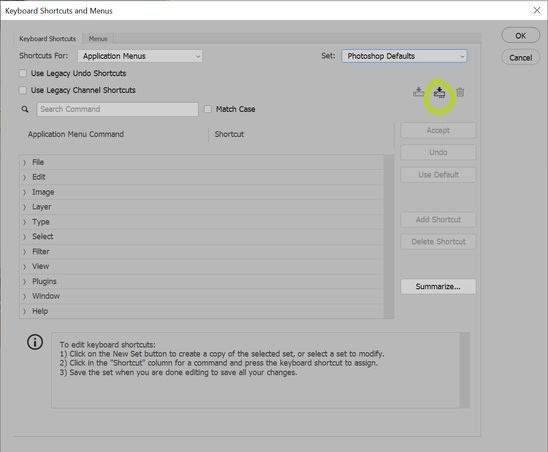Open the Shortcuts For dropdown

coord(140,56)
